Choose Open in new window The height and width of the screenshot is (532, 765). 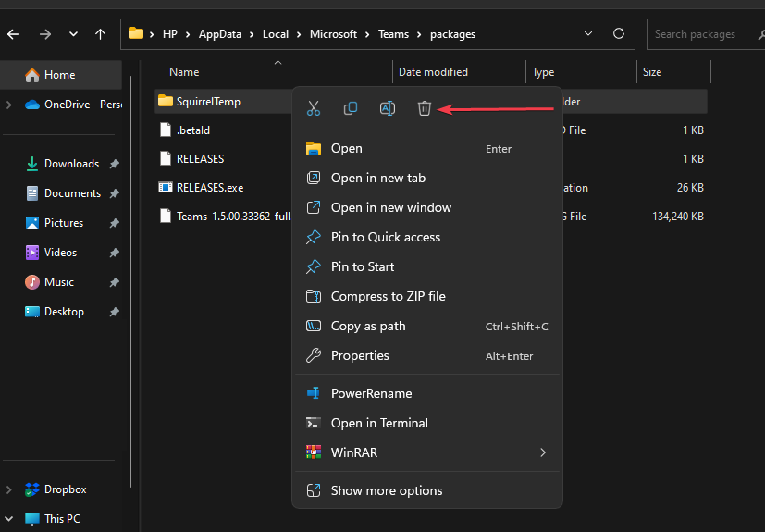(x=426, y=207)
